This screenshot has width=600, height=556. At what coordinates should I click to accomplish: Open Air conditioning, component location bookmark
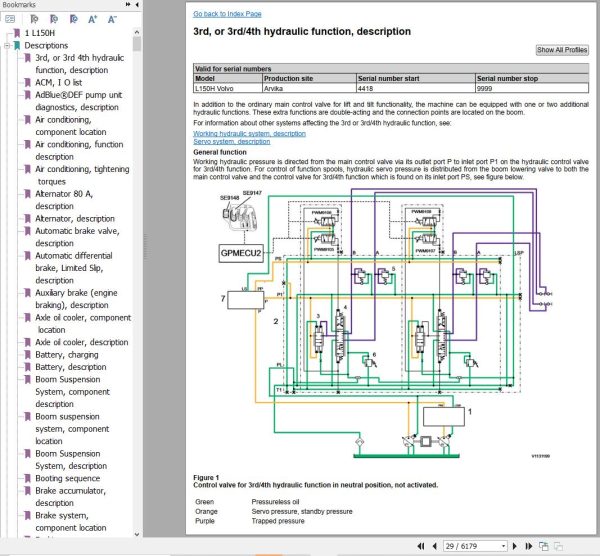[x=71, y=126]
